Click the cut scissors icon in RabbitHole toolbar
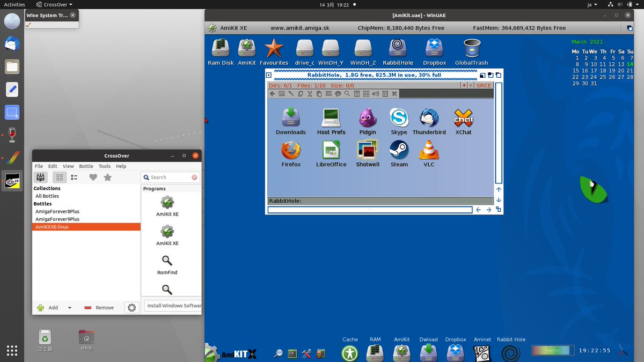Image resolution: width=644 pixels, height=362 pixels. point(310,94)
